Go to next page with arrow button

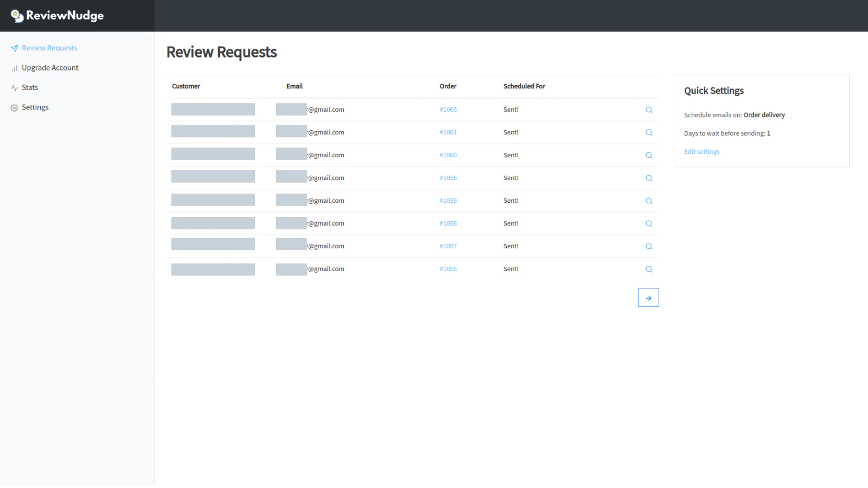(648, 298)
